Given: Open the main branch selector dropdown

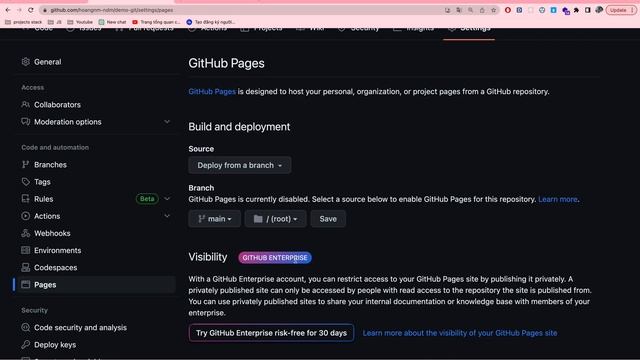Looking at the screenshot, I should [x=215, y=219].
